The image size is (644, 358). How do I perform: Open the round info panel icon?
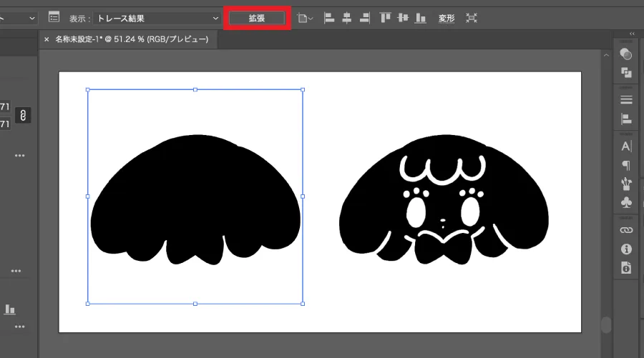point(626,249)
